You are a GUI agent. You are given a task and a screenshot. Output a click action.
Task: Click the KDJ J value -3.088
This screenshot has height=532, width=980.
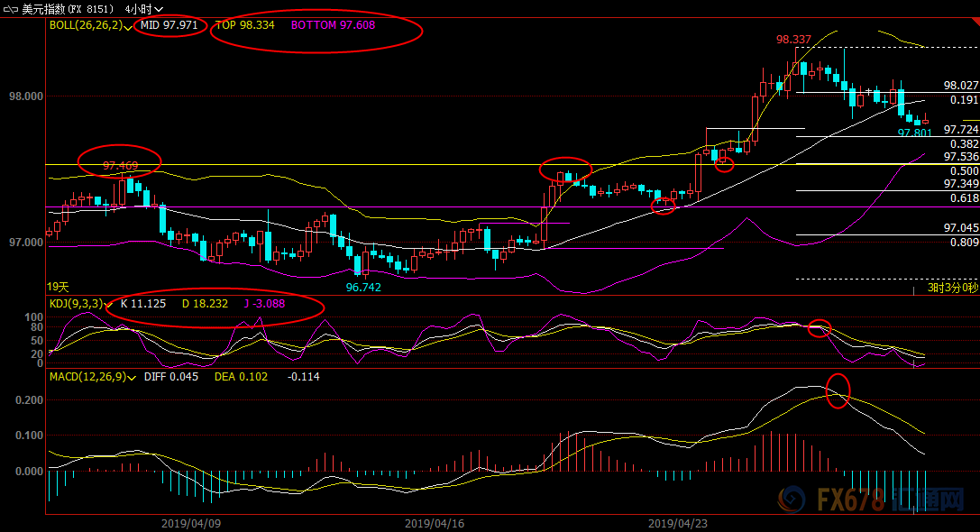(x=264, y=304)
